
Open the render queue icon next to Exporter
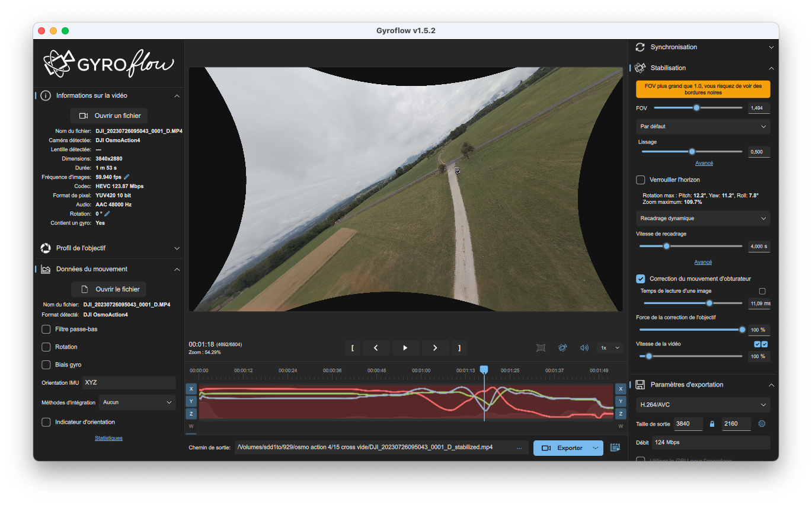pos(615,448)
